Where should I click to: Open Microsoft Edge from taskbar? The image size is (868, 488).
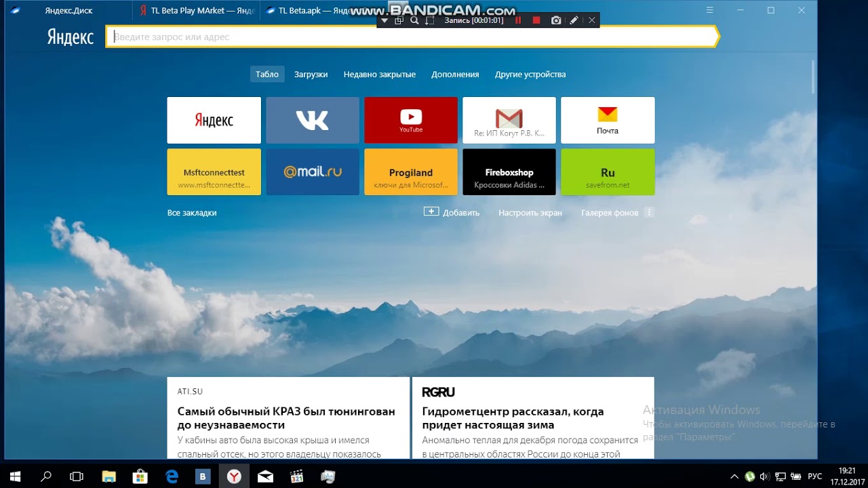[172, 476]
